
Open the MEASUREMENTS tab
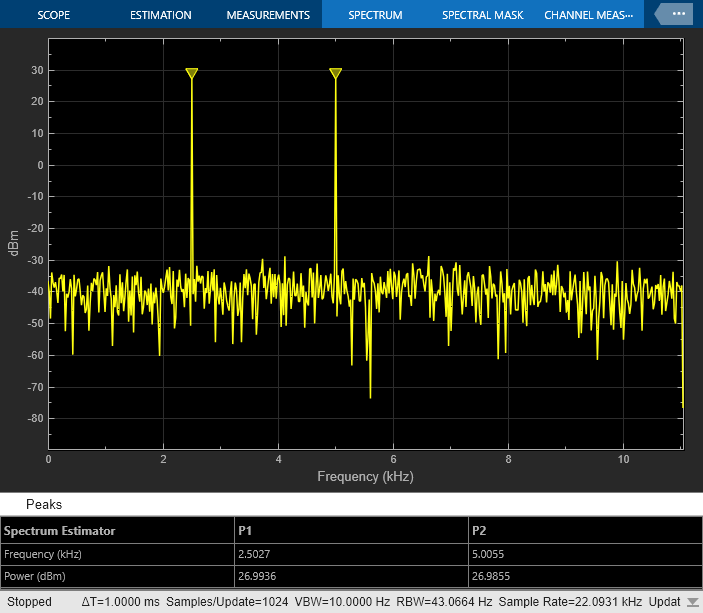coord(268,15)
